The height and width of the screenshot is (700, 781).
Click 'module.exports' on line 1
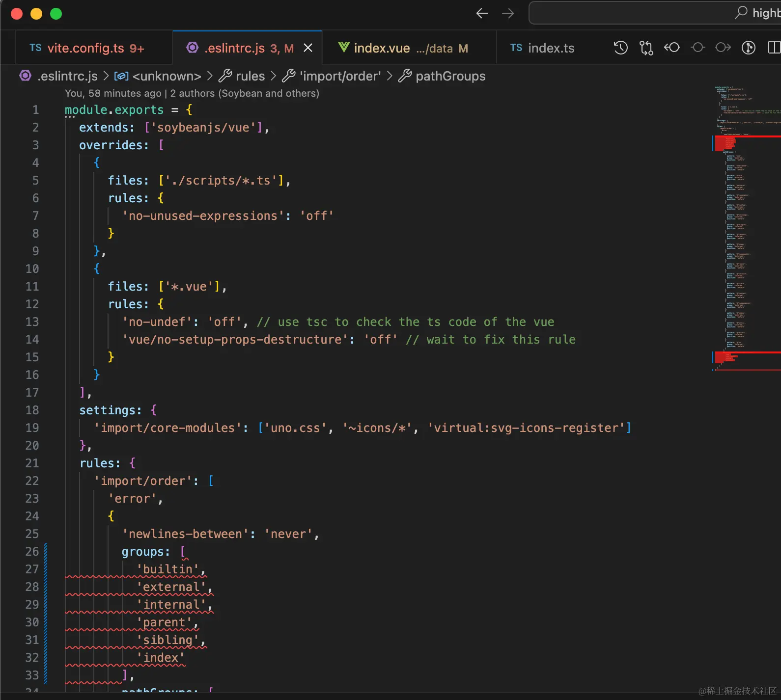[114, 109]
